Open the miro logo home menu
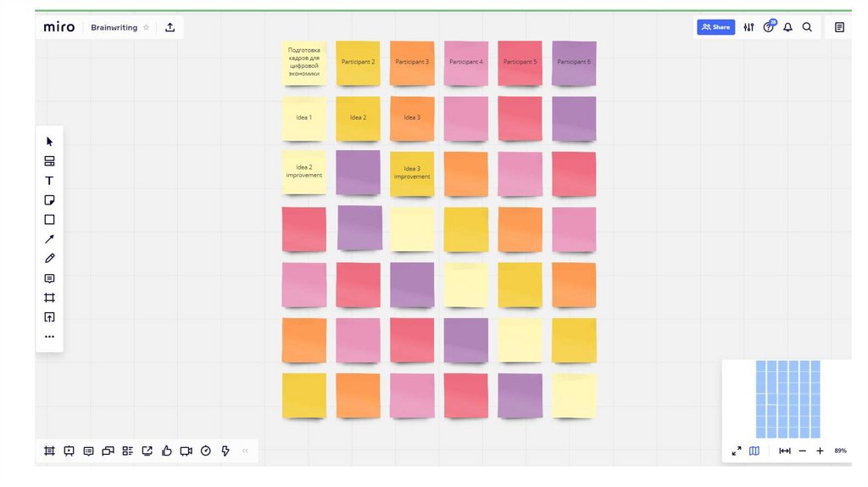This screenshot has height=487, width=868. point(59,27)
